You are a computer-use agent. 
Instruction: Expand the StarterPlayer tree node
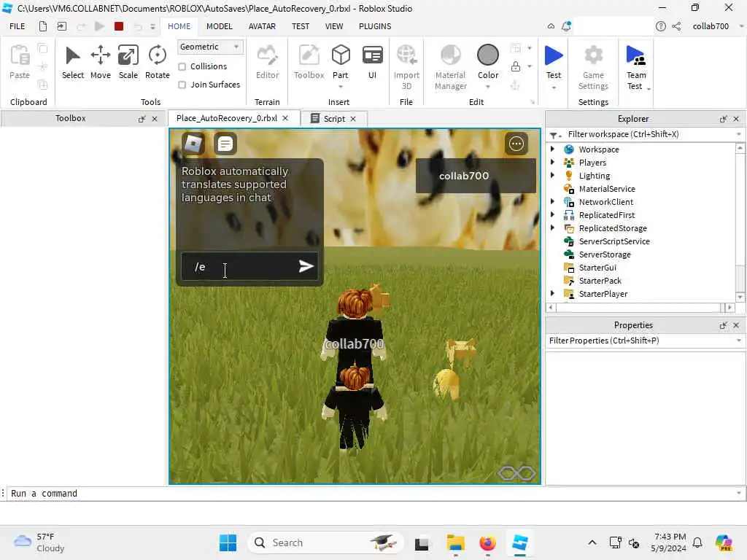(x=553, y=294)
